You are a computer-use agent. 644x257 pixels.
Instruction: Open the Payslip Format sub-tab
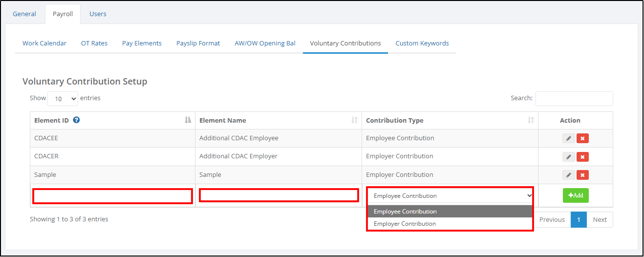pos(198,43)
